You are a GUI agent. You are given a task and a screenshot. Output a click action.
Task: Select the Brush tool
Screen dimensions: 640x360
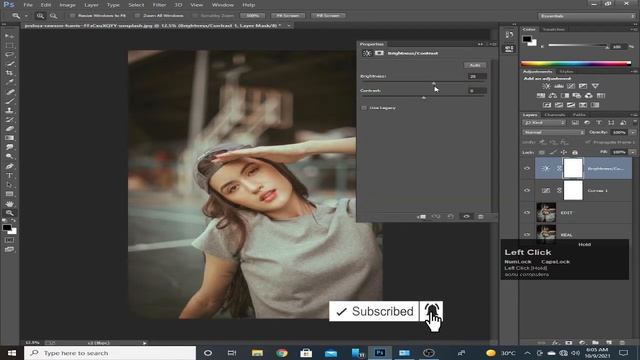click(x=9, y=101)
